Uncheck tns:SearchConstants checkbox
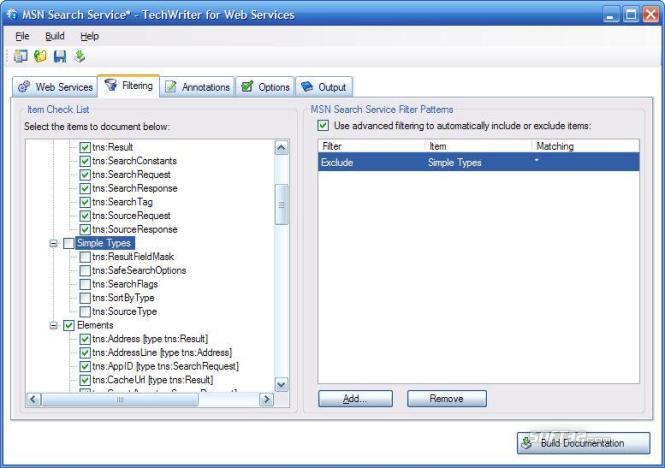The image size is (665, 468). [x=85, y=161]
